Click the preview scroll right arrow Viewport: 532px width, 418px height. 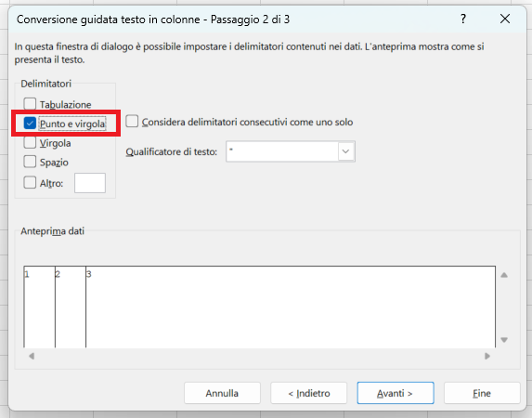coord(487,356)
